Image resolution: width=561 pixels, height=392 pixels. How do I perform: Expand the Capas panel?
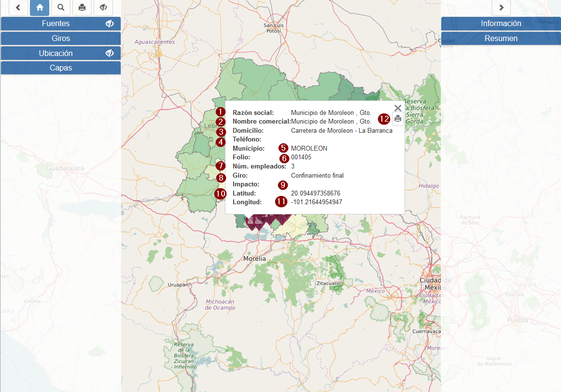[x=61, y=68]
